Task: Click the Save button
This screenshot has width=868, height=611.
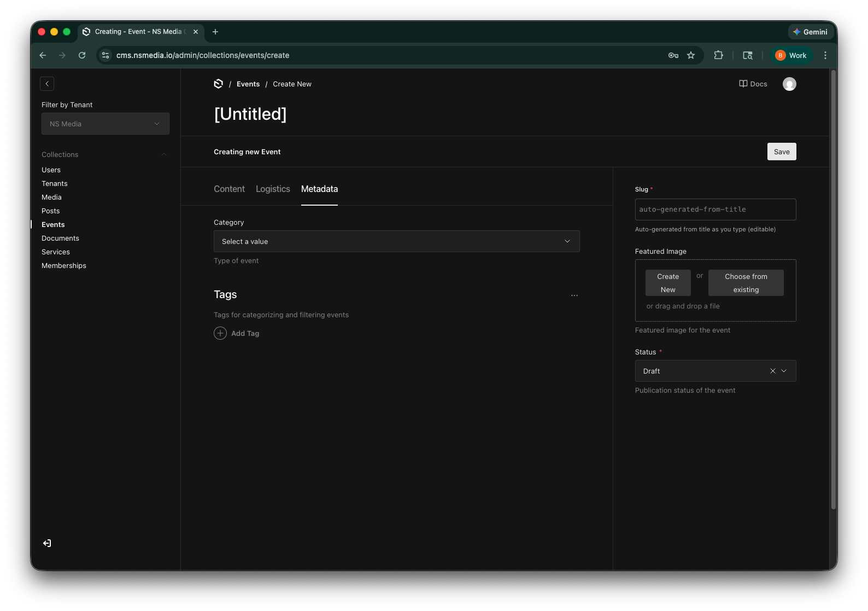Action: [782, 152]
